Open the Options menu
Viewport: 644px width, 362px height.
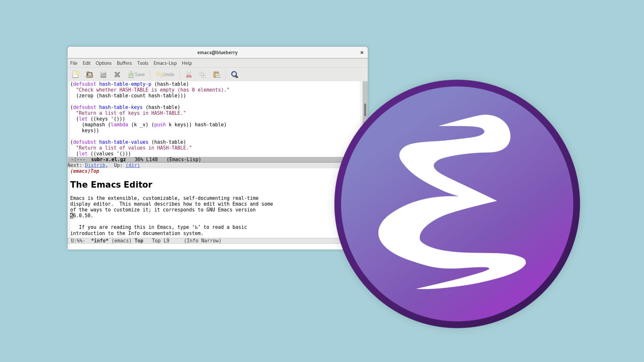[x=104, y=63]
